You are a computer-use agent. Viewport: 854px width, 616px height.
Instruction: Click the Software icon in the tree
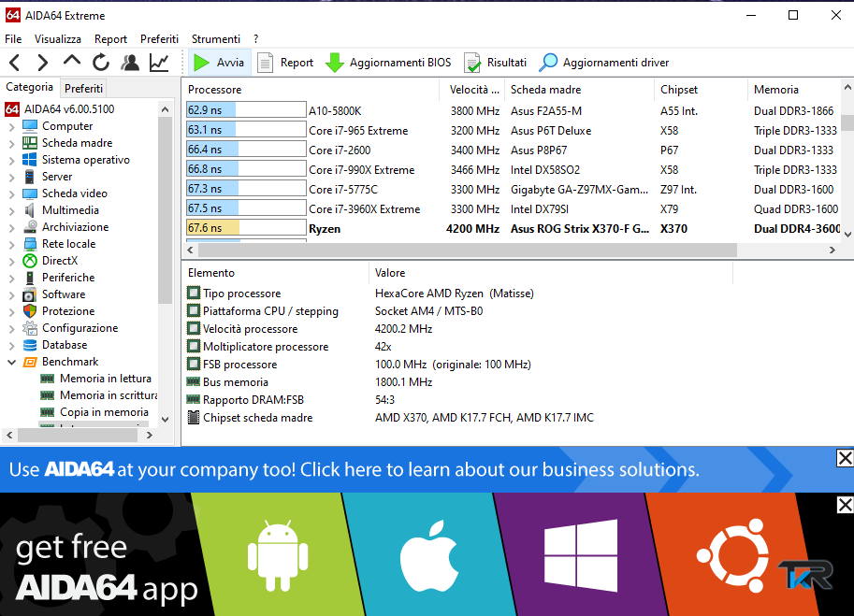pos(29,294)
